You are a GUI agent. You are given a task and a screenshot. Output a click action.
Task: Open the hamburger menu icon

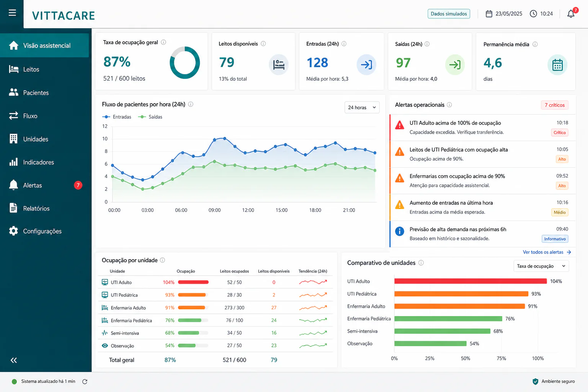click(x=12, y=13)
